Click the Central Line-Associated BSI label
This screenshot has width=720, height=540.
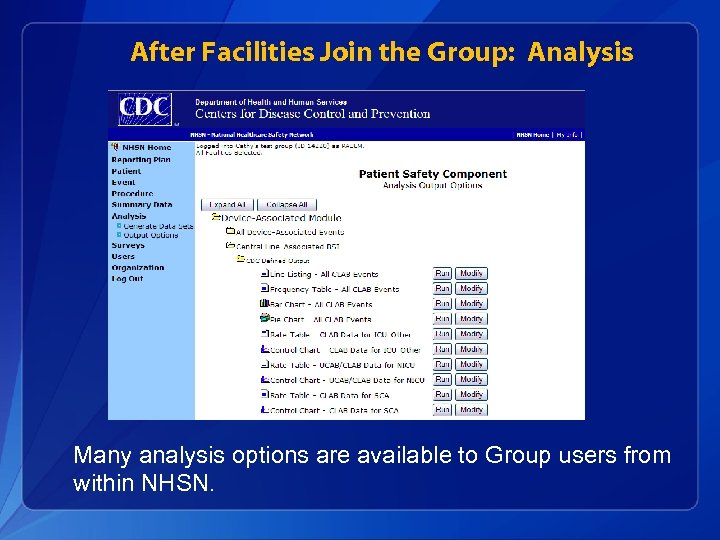(288, 247)
